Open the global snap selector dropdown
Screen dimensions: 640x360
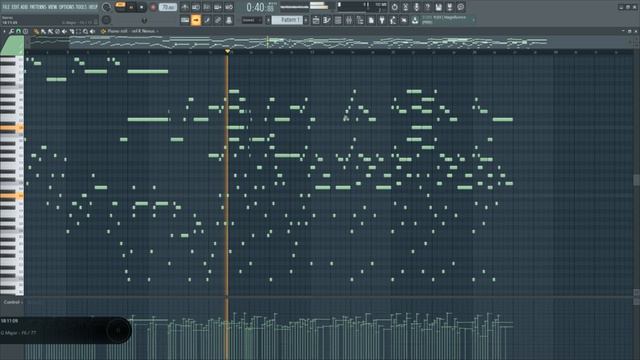[251, 20]
